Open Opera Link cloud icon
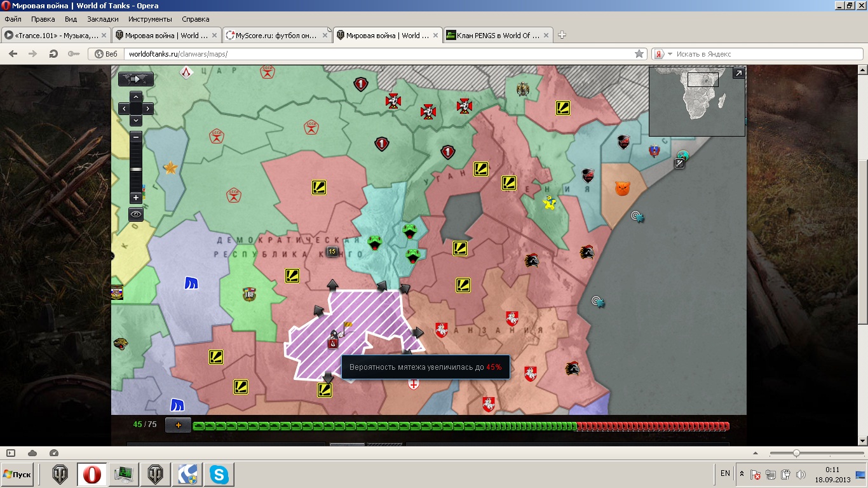 coord(32,453)
